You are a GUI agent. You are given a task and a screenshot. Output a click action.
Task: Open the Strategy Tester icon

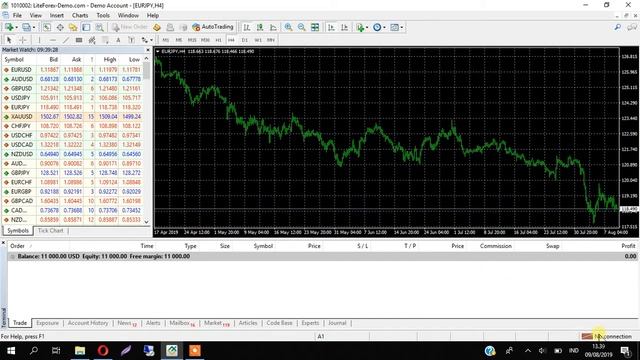(x=99, y=27)
